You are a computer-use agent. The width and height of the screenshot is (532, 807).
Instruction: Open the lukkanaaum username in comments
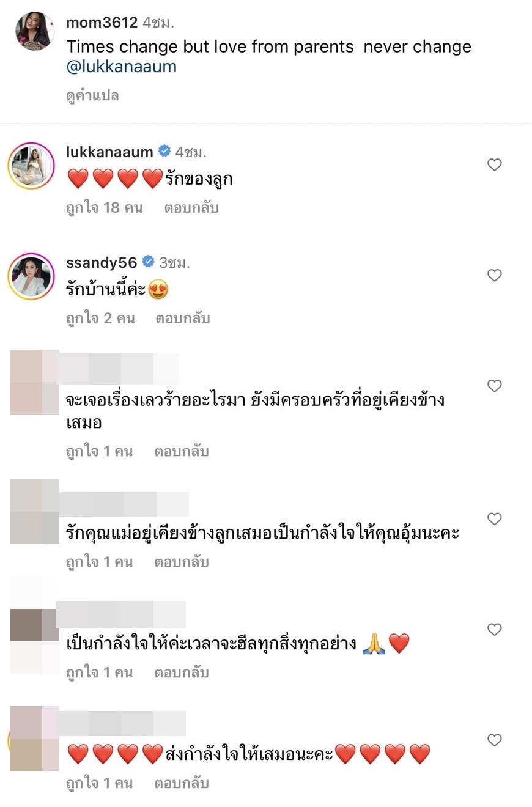(x=109, y=152)
